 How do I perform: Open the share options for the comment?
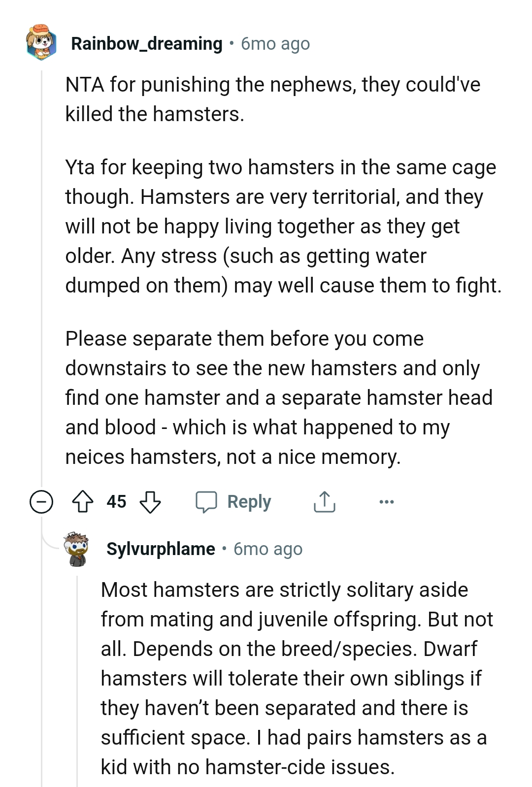324,502
